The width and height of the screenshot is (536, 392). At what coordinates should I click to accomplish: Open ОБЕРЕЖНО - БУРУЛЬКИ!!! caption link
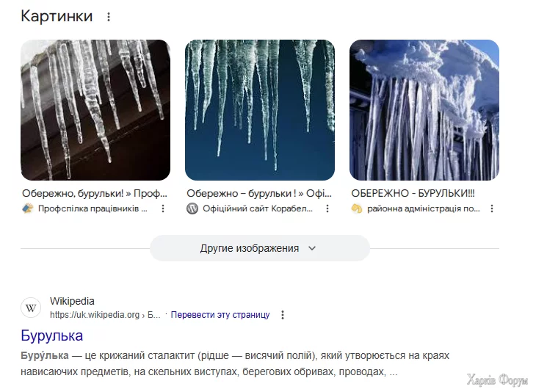pos(413,194)
